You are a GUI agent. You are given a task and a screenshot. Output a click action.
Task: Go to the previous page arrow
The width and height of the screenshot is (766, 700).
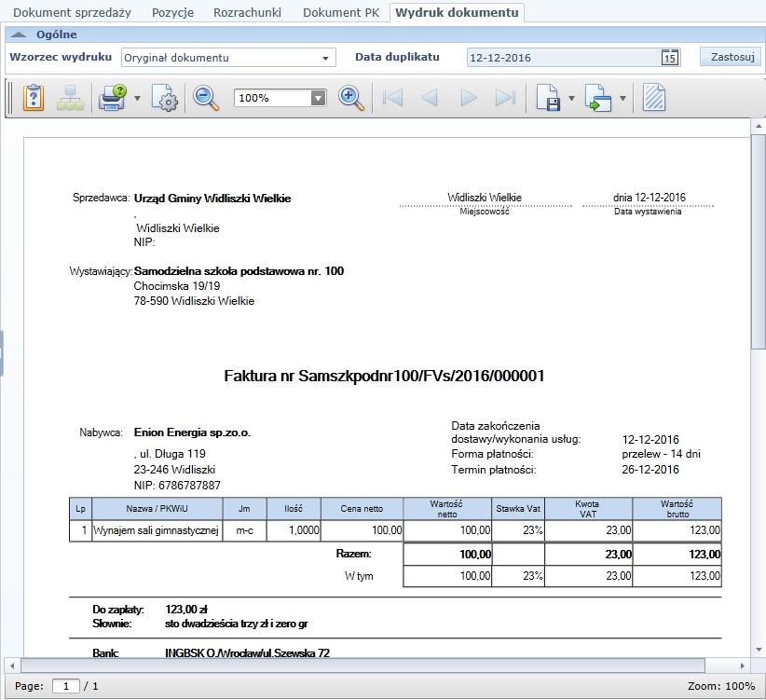[x=429, y=98]
